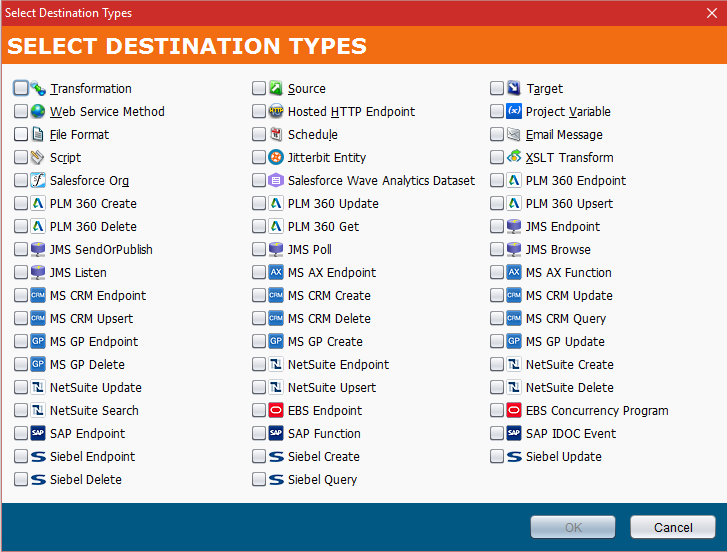
Task: Toggle the Siebel Delete checkbox
Action: [21, 480]
